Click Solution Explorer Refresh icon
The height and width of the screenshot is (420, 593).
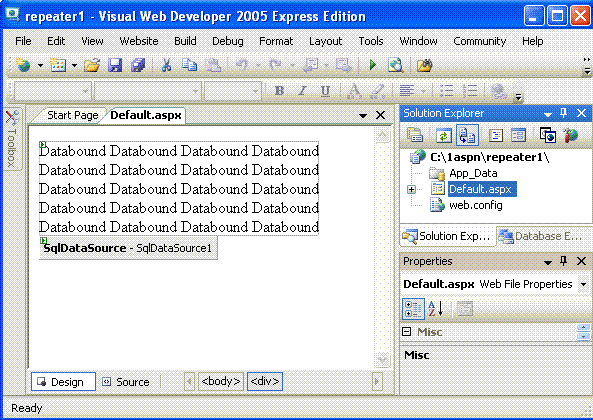point(444,135)
